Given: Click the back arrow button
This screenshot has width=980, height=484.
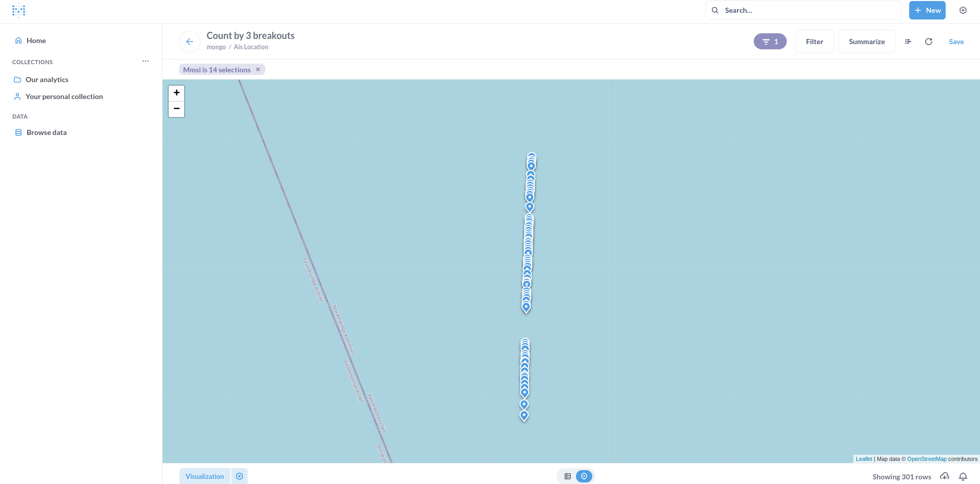Looking at the screenshot, I should point(190,42).
